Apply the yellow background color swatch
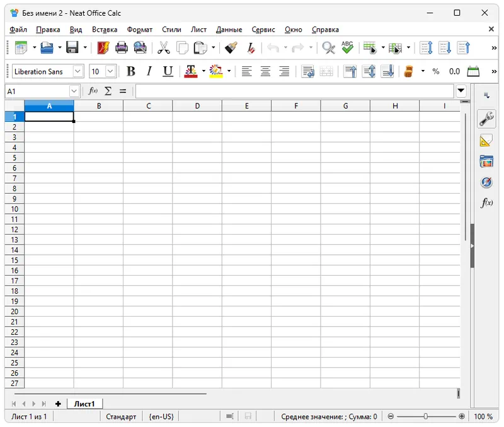504x427 pixels. [216, 71]
